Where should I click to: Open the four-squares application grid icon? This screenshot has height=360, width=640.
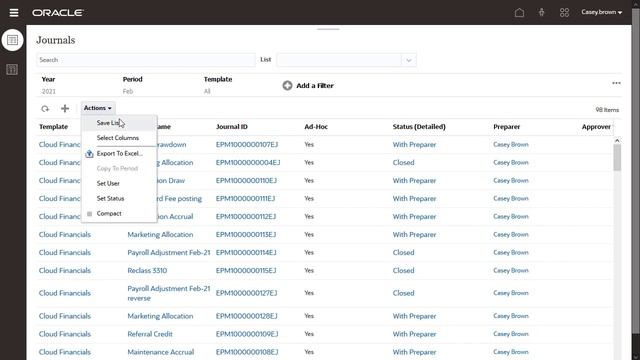pyautogui.click(x=564, y=13)
